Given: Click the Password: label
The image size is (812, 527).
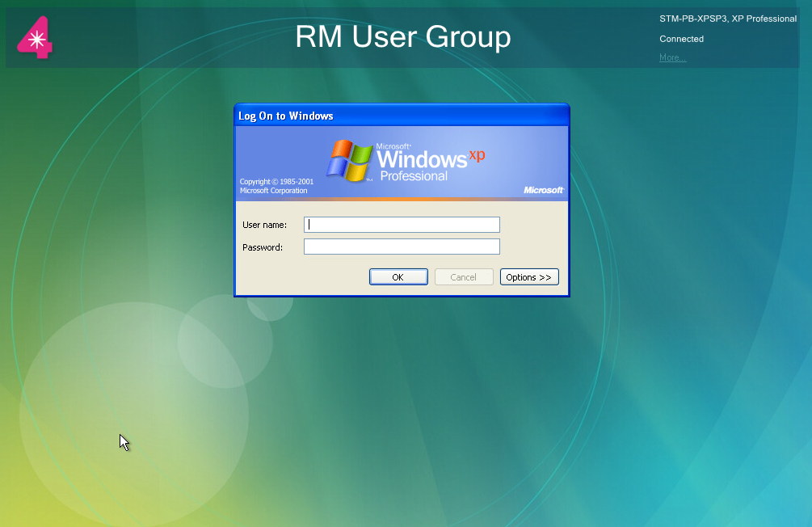Looking at the screenshot, I should (x=263, y=247).
